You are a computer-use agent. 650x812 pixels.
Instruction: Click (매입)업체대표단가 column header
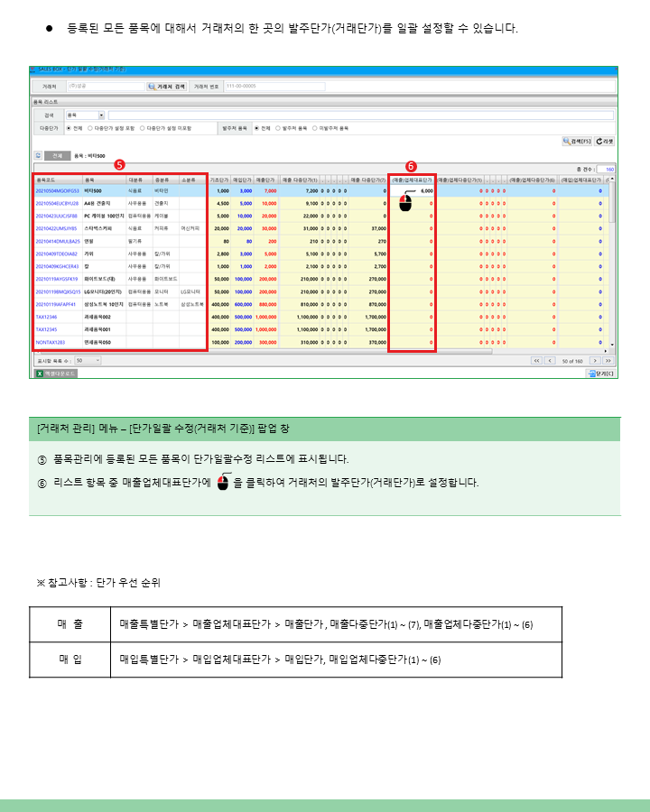581,180
